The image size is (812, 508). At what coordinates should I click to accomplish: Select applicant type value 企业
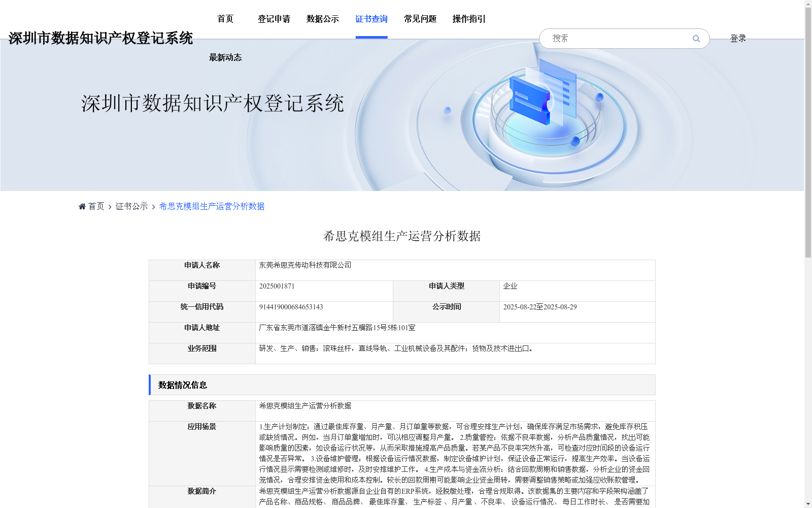510,286
